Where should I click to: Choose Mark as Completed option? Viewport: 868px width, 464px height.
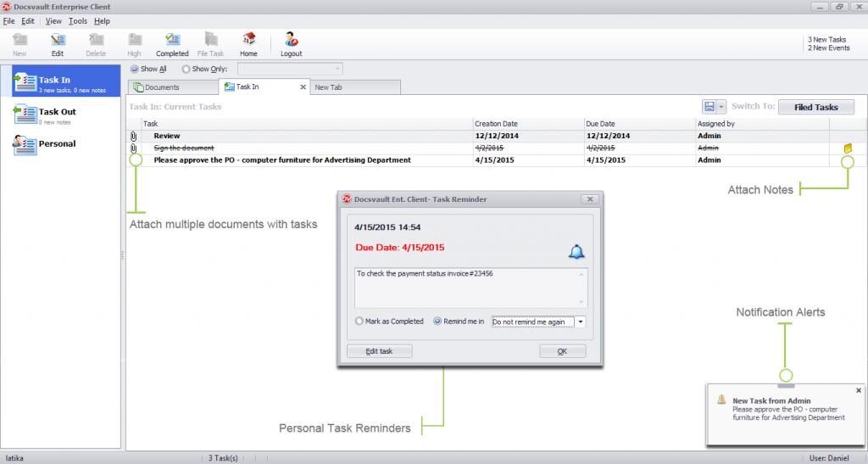tap(359, 321)
